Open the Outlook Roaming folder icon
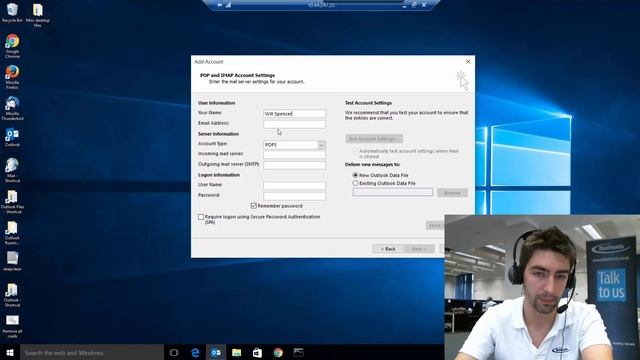Screen dimensions: 640x360 tap(12, 233)
